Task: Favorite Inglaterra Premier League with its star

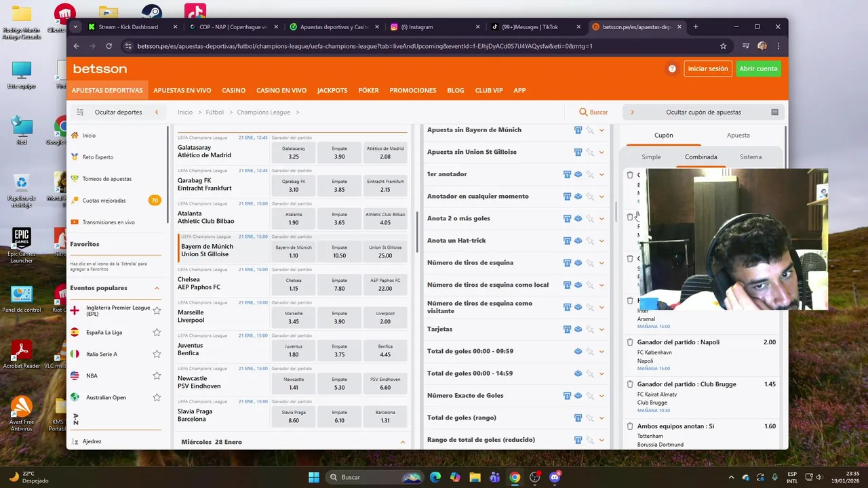Action: [x=157, y=311]
